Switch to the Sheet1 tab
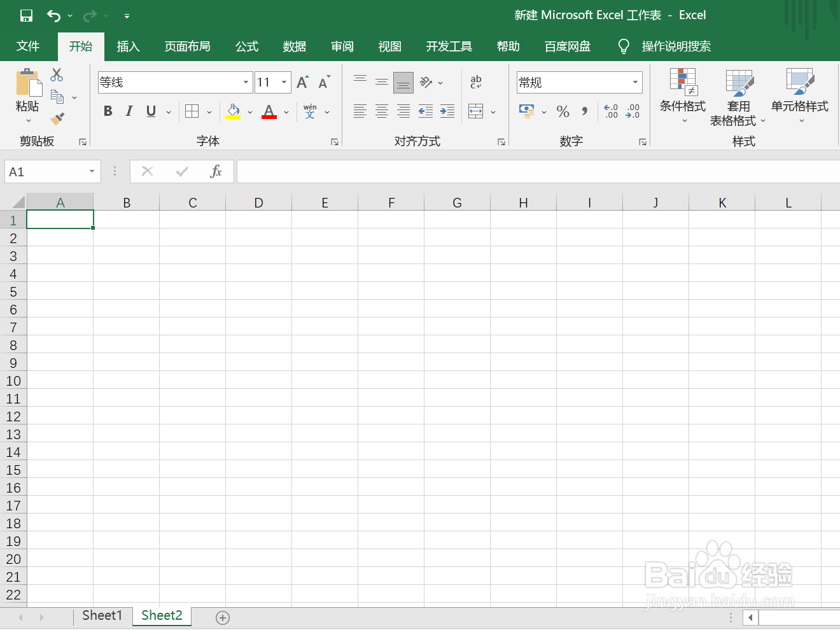Viewport: 840px width, 630px height. click(102, 615)
